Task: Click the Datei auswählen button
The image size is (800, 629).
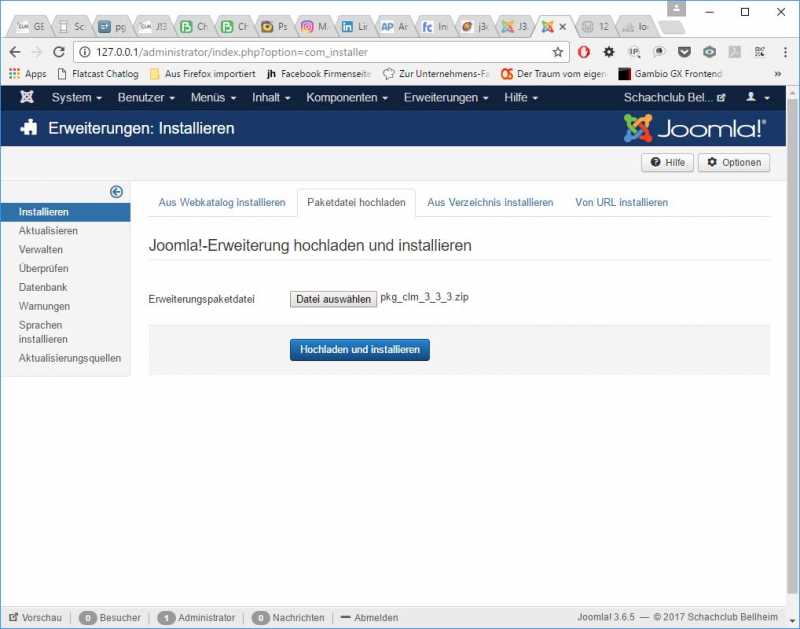Action: point(333,299)
